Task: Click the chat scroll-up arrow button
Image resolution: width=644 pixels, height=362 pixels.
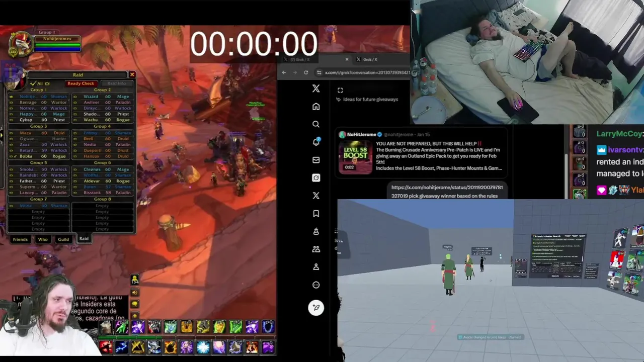Action: pos(135,316)
